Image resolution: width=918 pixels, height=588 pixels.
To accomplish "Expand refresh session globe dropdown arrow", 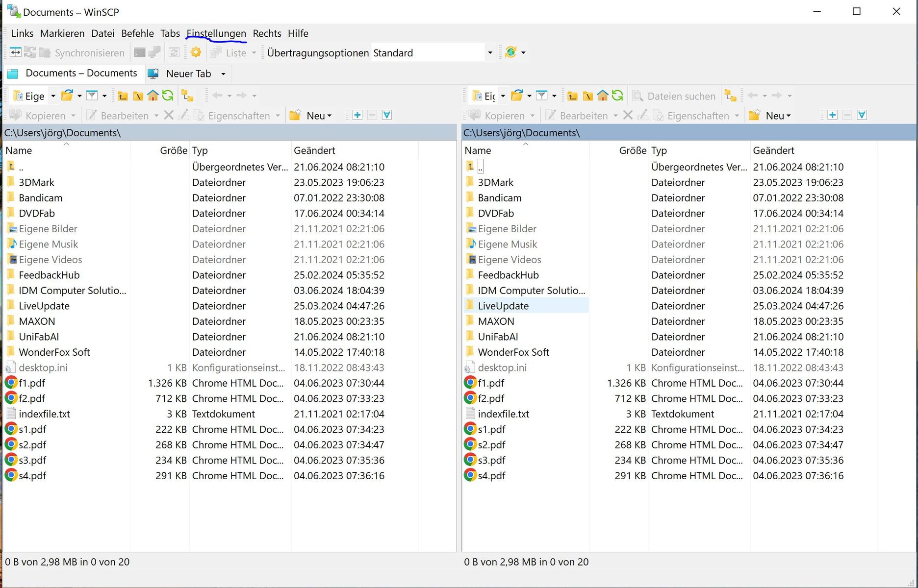I will click(523, 52).
